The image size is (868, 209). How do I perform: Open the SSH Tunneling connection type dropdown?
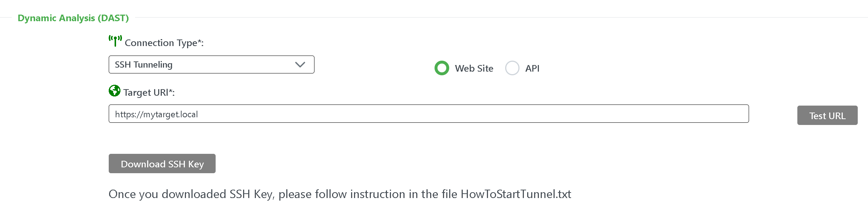(211, 65)
